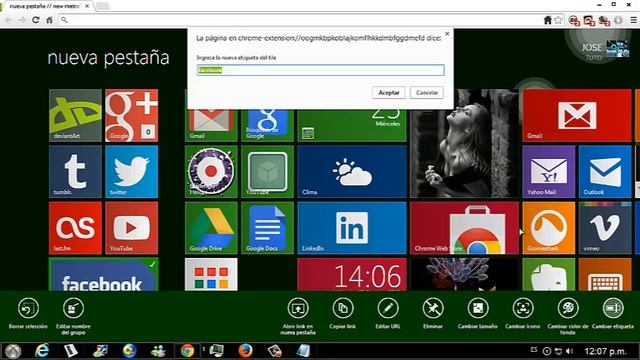Open the evernote elephant tile

tap(549, 274)
